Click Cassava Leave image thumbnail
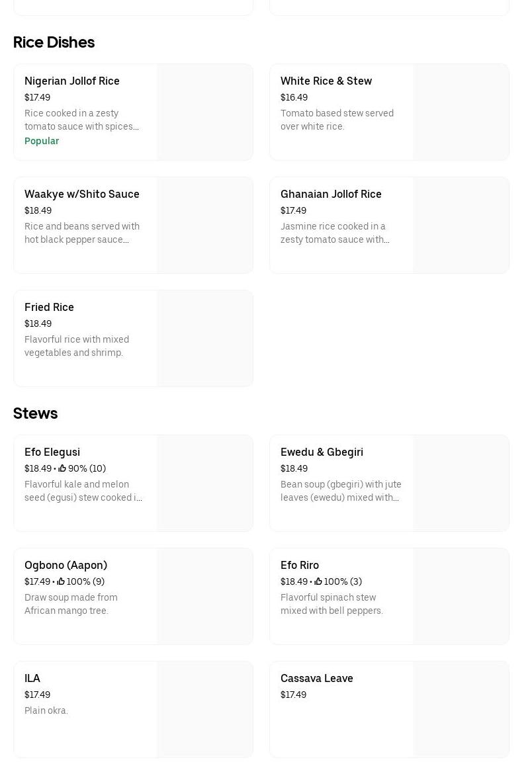This screenshot has width=532, height=768. point(461,710)
